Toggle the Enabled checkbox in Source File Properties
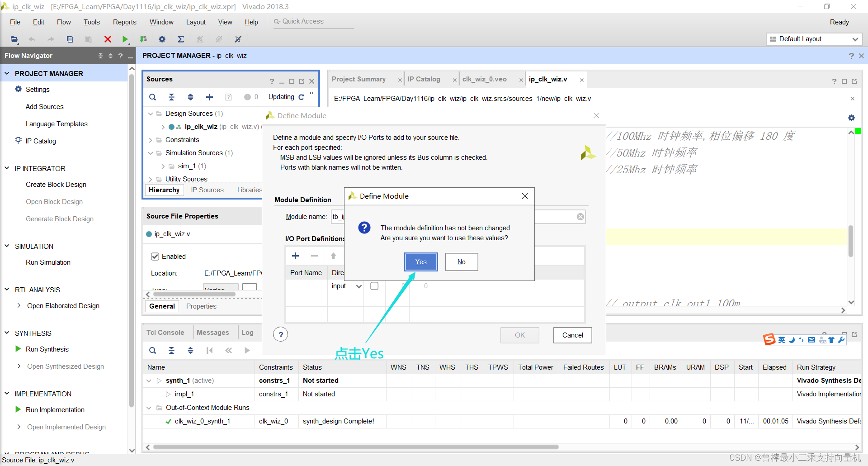This screenshot has width=868, height=466. 155,257
